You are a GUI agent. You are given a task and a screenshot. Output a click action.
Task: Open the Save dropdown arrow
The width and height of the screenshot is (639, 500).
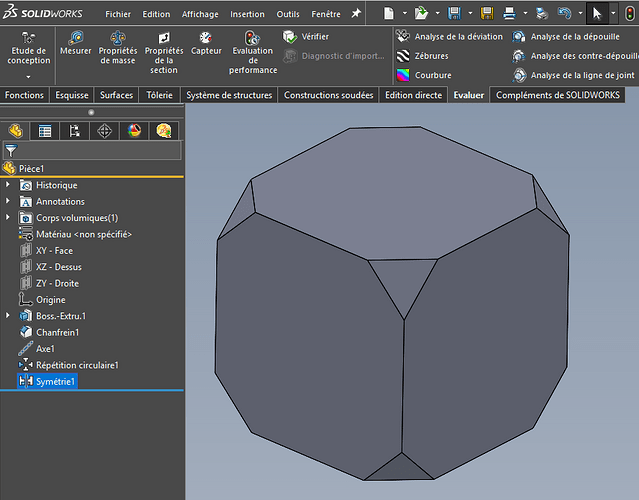pos(470,13)
